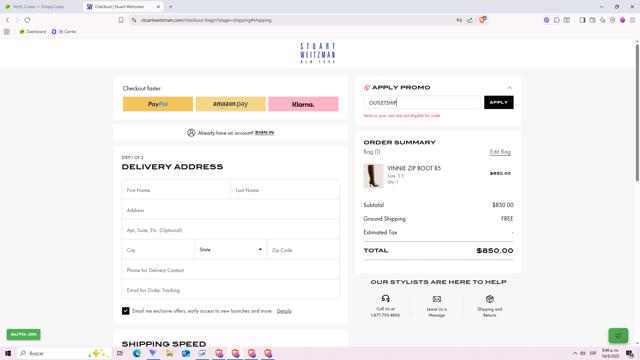This screenshot has height=360, width=640.
Task: Show hidden system tray icons
Action: (x=575, y=353)
